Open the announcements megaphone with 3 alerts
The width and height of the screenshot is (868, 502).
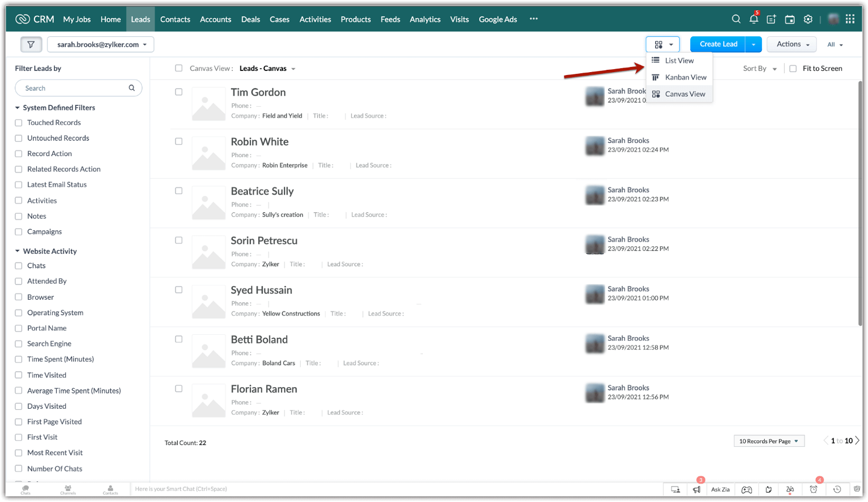697,489
